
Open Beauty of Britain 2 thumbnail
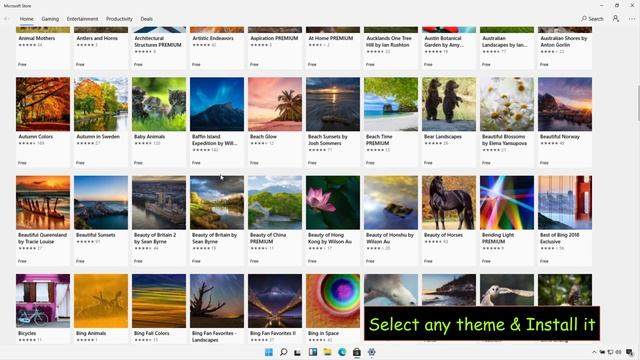pos(159,202)
